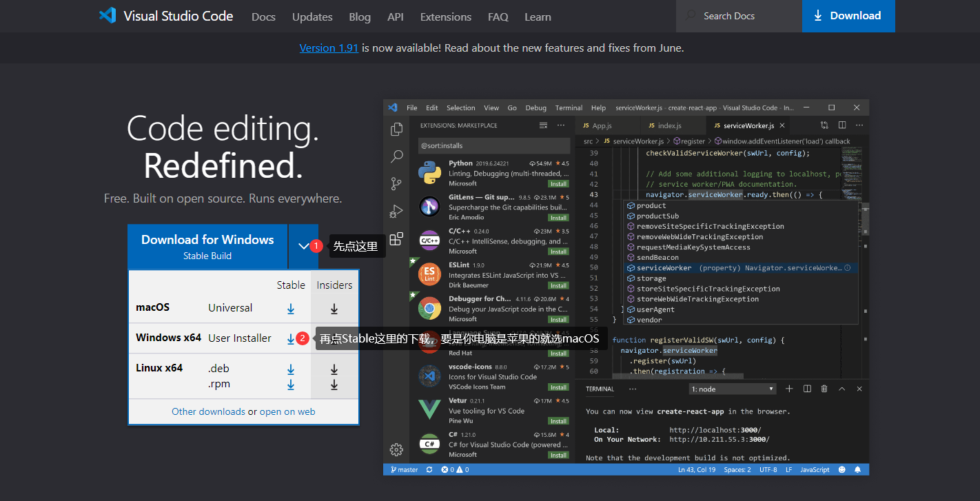Download Windows x64 User Installer Stable
The image size is (980, 501).
click(x=291, y=338)
